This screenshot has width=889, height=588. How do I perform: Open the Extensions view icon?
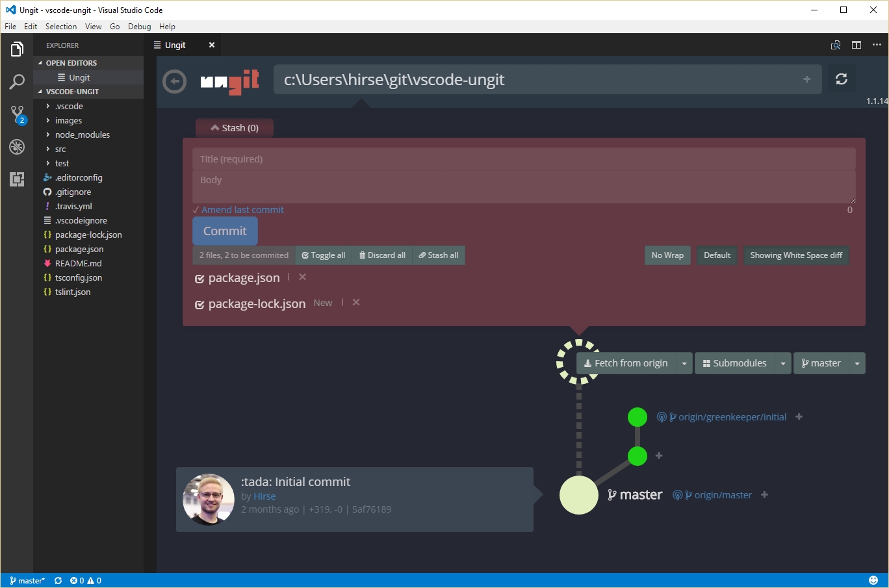pos(17,179)
